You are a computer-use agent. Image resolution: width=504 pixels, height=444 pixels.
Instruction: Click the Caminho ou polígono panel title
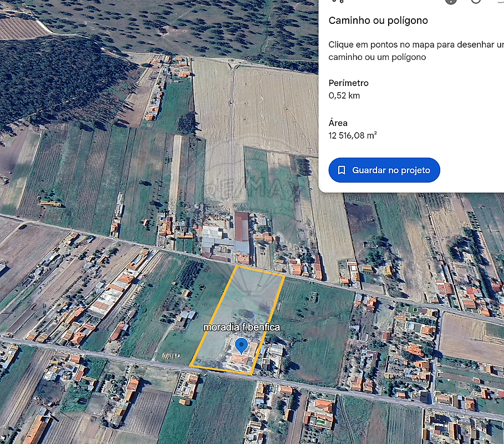coord(378,21)
